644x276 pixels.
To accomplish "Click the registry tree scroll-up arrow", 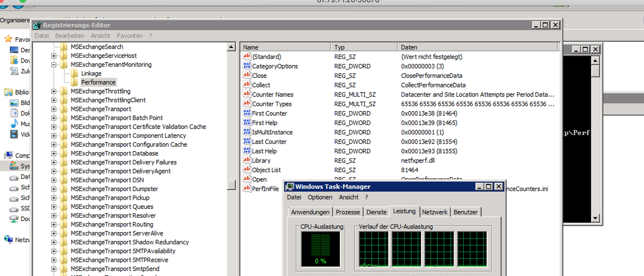I will tap(231, 47).
